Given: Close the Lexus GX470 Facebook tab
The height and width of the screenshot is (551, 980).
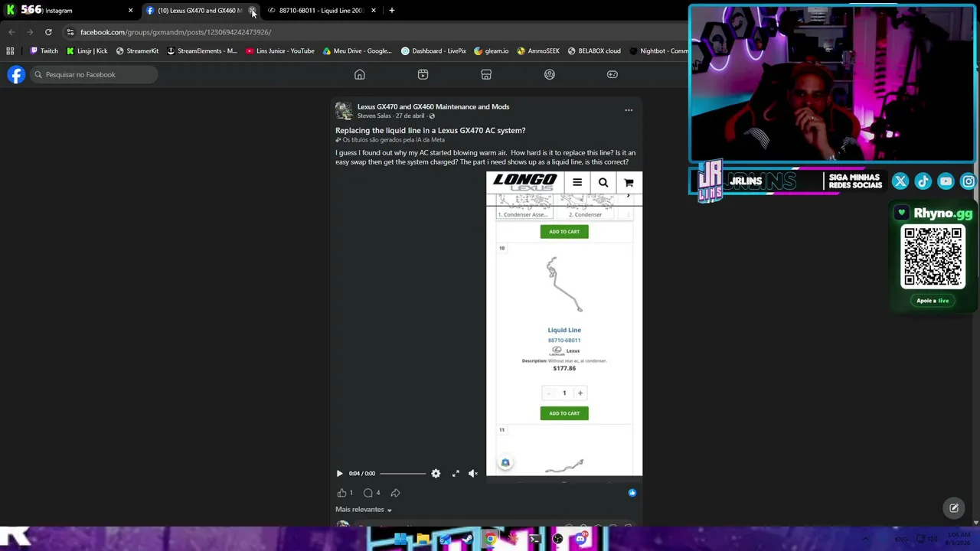Looking at the screenshot, I should 253,11.
